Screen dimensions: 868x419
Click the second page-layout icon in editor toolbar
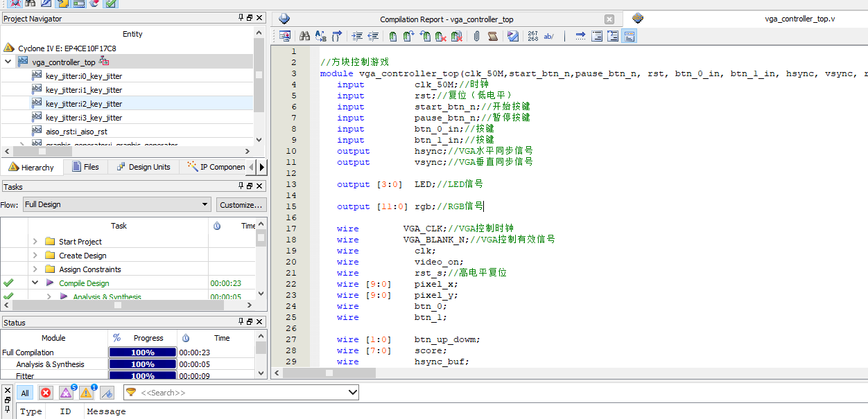pyautogui.click(x=613, y=36)
